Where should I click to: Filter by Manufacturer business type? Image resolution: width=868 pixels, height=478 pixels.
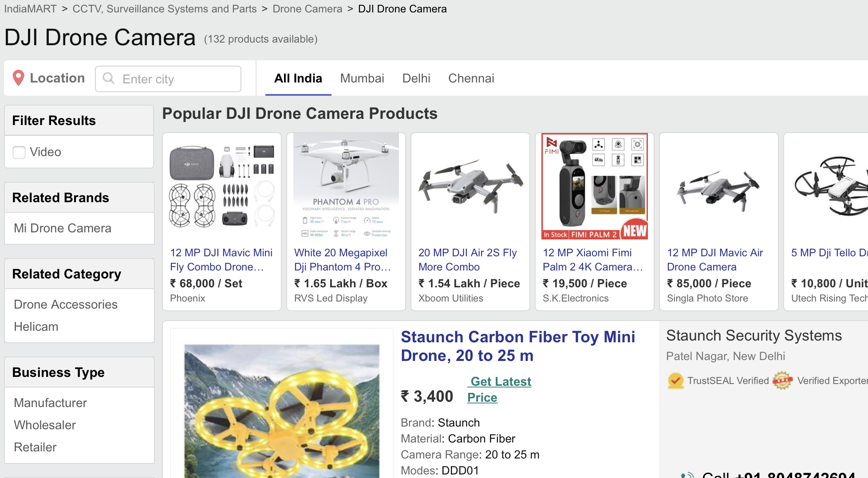click(51, 403)
